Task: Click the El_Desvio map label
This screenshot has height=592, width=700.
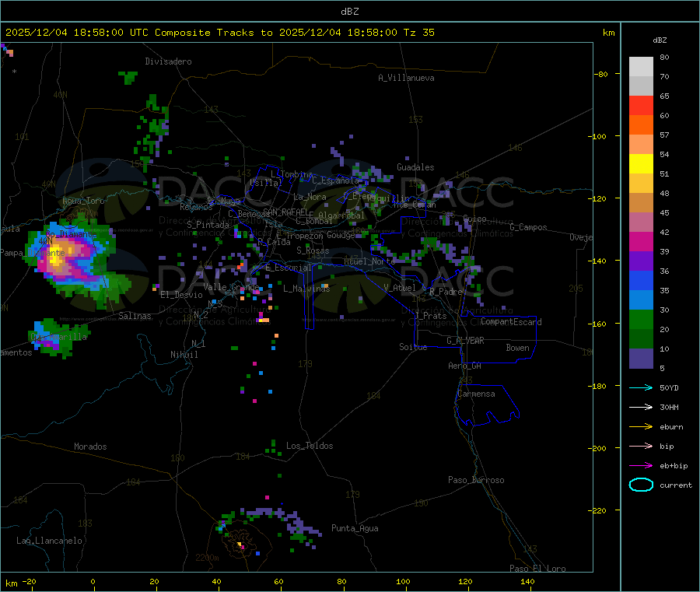Action: pyautogui.click(x=182, y=295)
